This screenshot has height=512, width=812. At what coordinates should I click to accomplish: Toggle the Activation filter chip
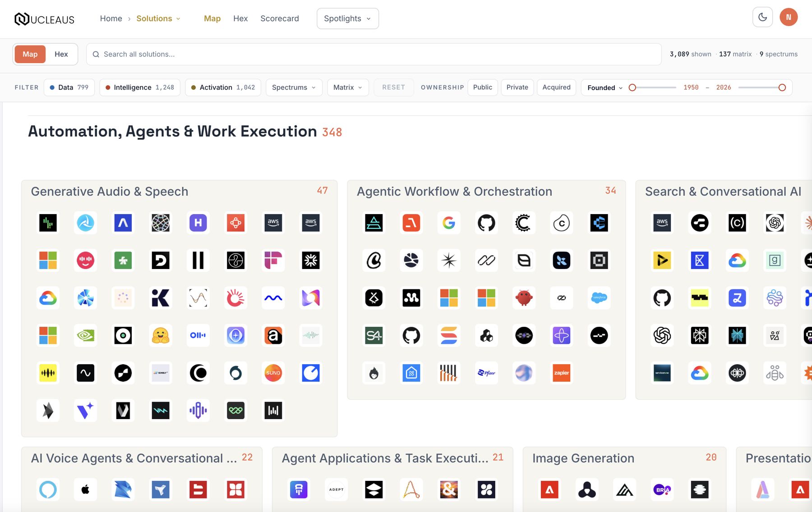223,87
